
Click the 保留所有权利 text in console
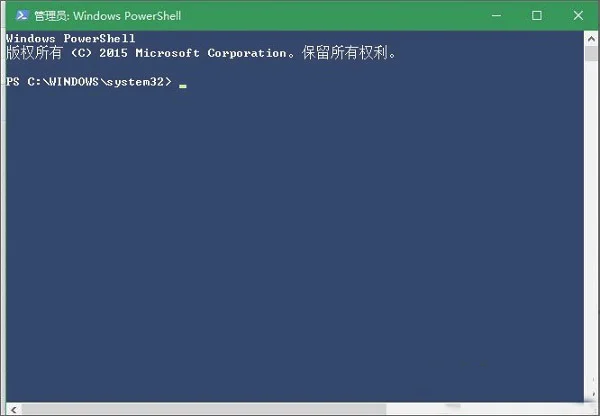345,53
